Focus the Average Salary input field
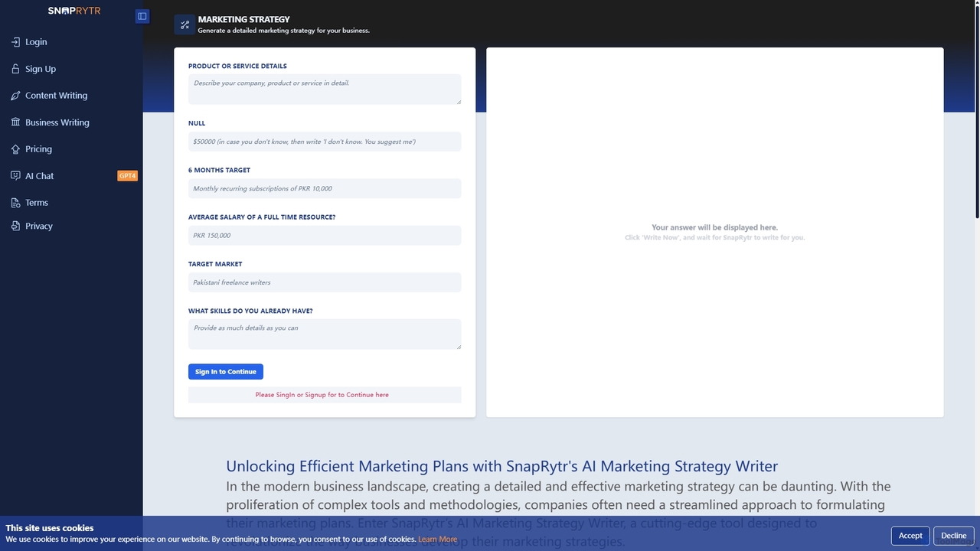Screen dimensions: 980x551 [x=325, y=236]
